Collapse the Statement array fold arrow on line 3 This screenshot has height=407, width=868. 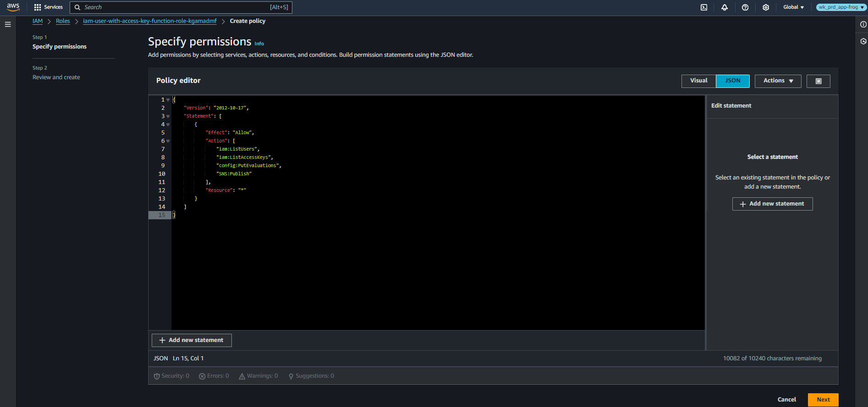coord(168,116)
